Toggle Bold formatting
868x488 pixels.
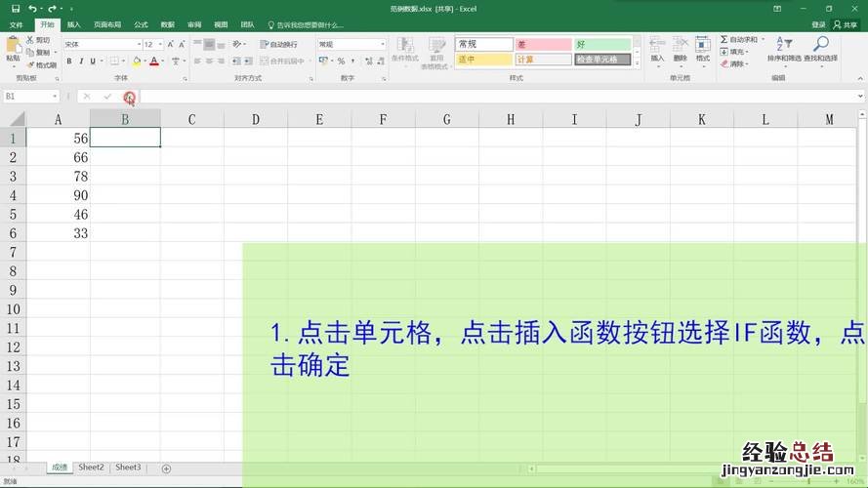69,61
